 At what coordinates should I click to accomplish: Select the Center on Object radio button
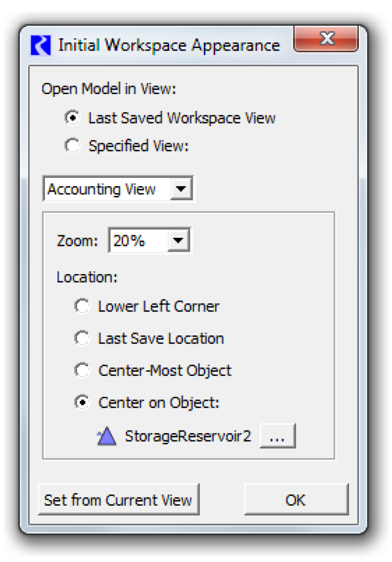click(82, 402)
